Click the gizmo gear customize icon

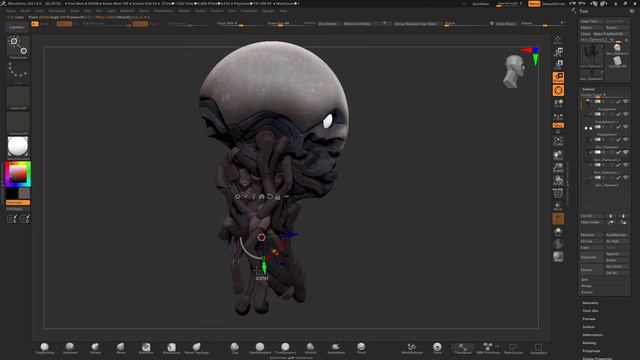pyautogui.click(x=238, y=197)
